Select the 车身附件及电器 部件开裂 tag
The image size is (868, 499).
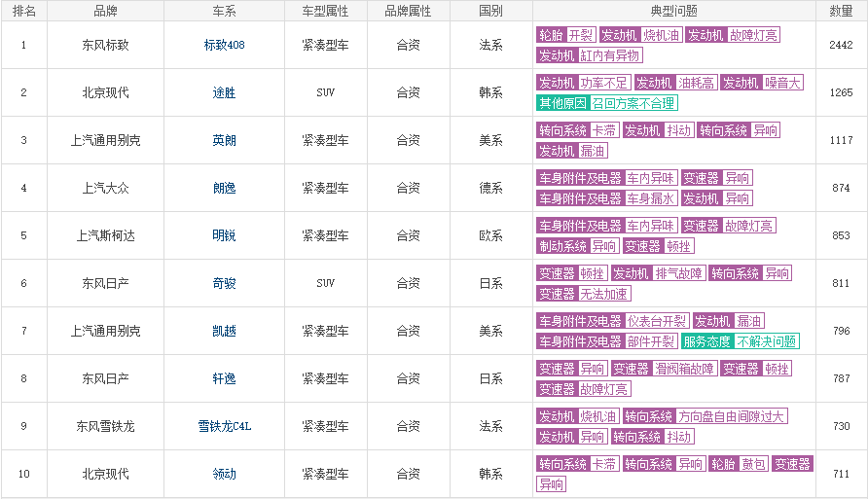606,340
